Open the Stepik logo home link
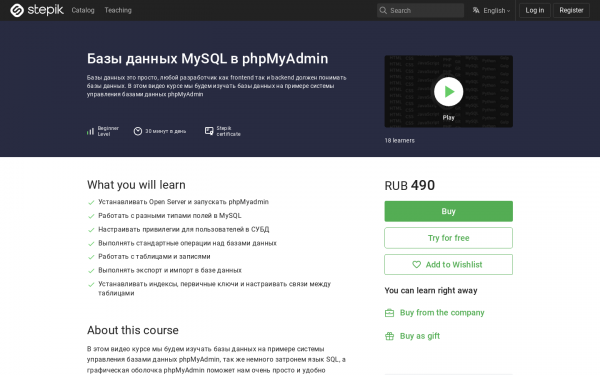The height and width of the screenshot is (375, 600). 37,10
